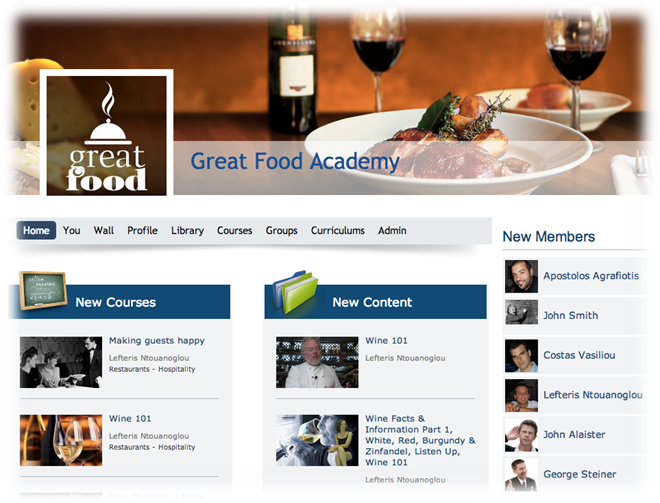Open Apostolos Agrafiotis avatar photo
The height and width of the screenshot is (503, 660).
pyautogui.click(x=521, y=276)
